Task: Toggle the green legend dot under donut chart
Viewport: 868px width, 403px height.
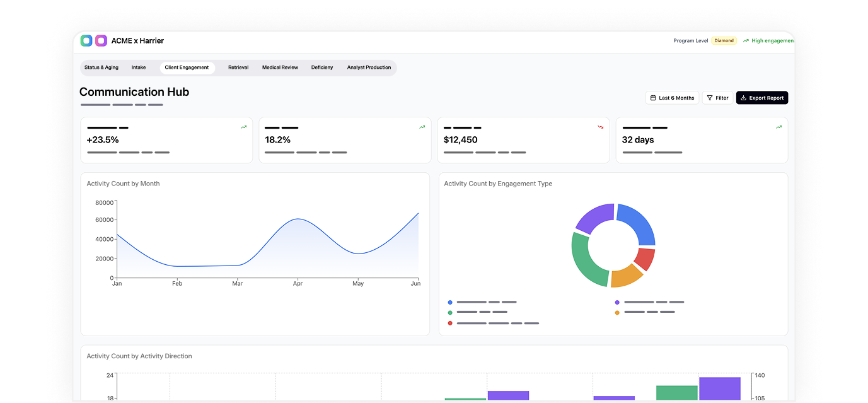Action: coord(450,312)
